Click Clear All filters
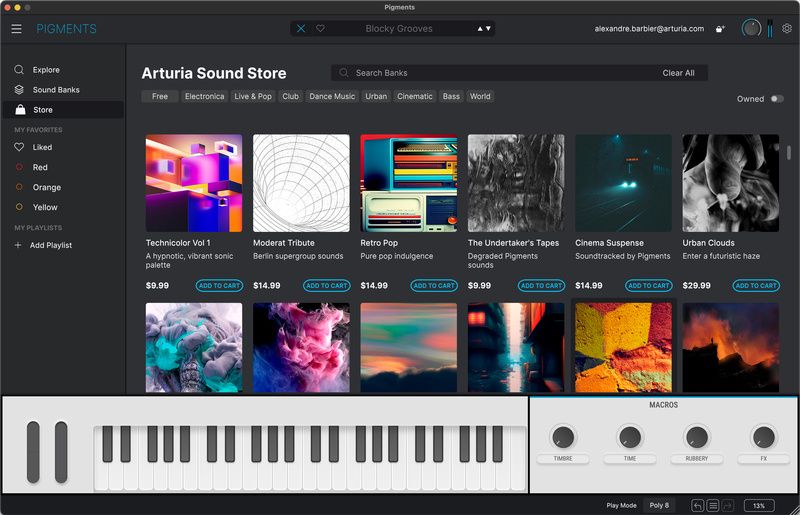This screenshot has width=800, height=515. [x=678, y=73]
